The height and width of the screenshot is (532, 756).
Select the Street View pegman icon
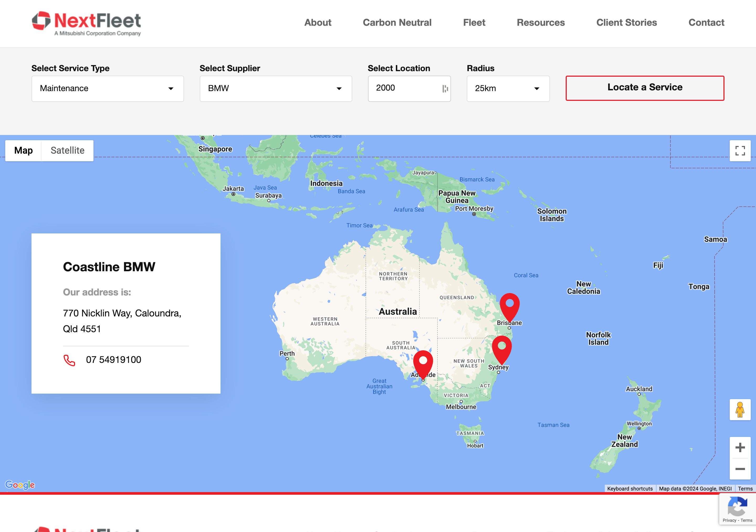[x=740, y=409]
